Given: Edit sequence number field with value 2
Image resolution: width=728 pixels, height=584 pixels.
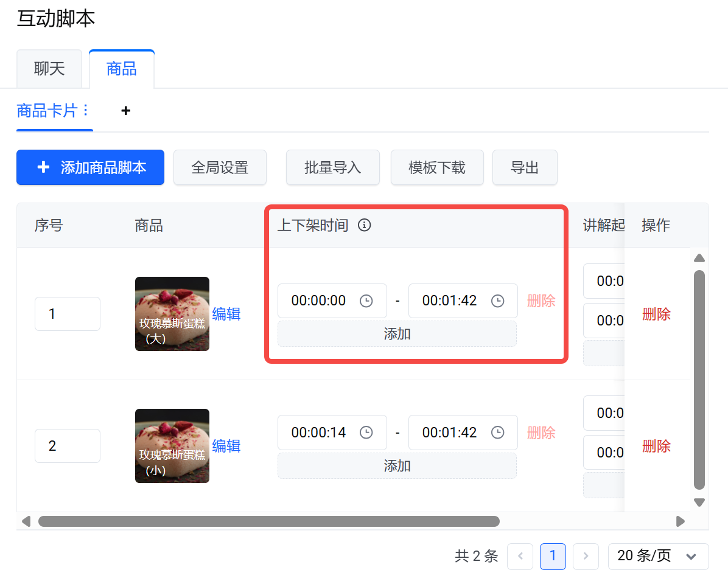Looking at the screenshot, I should [68, 446].
